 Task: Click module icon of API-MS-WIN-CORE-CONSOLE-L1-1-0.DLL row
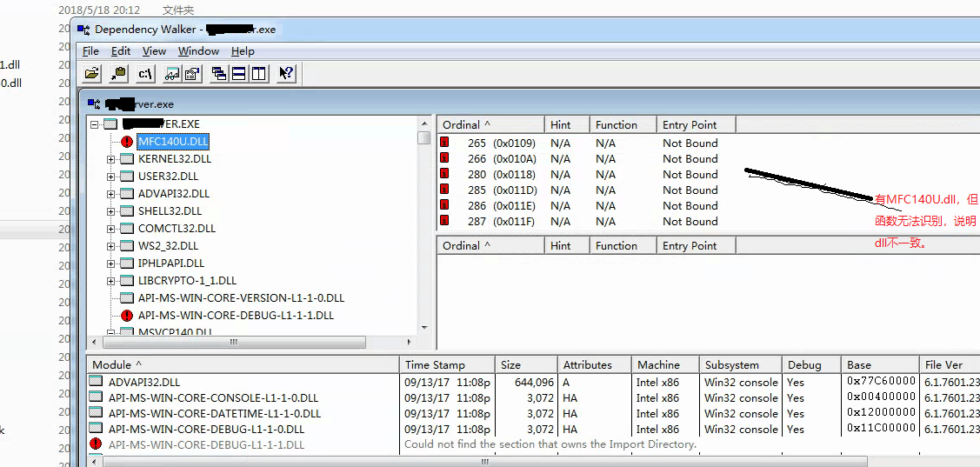[x=96, y=397]
